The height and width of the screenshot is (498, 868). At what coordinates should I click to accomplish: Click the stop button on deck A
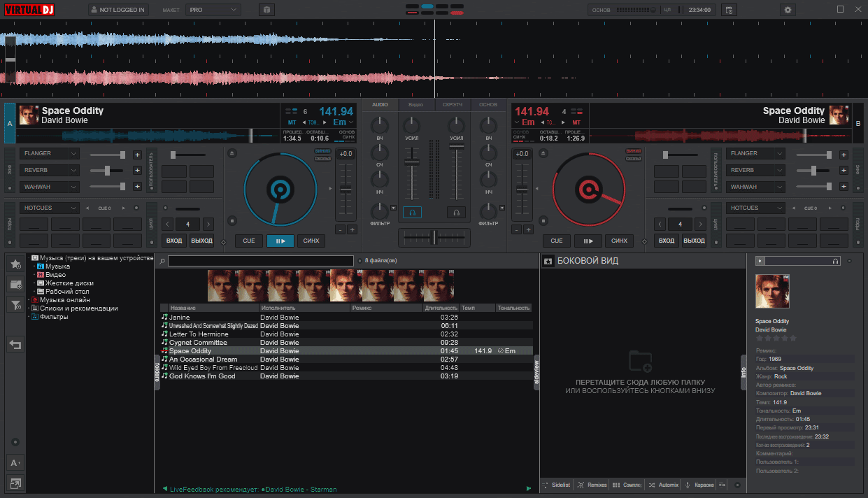pos(233,221)
